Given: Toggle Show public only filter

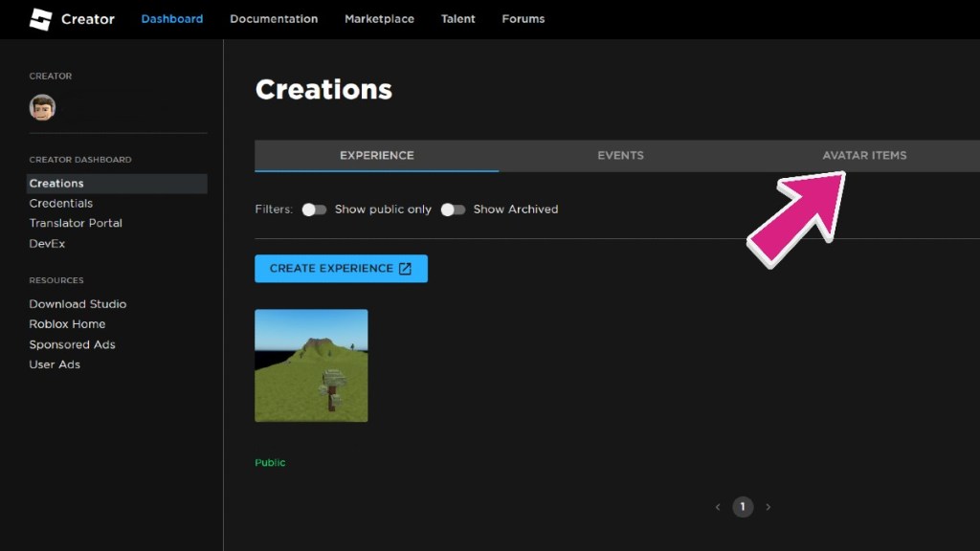Looking at the screenshot, I should tap(314, 209).
